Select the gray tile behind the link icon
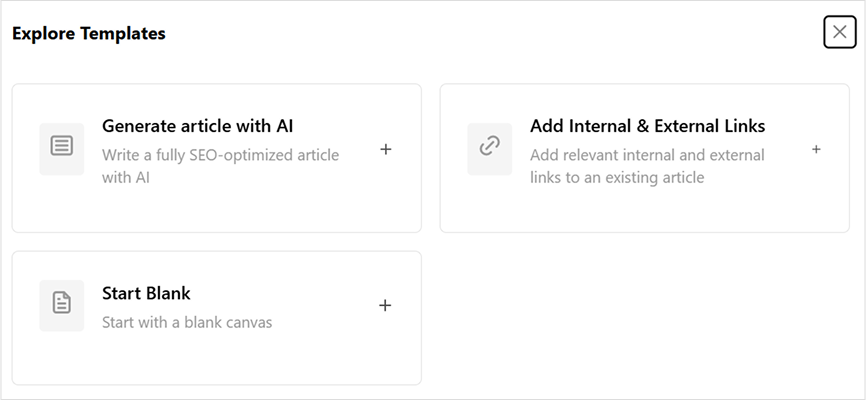Screen dimensions: 866x400 pyautogui.click(x=489, y=149)
